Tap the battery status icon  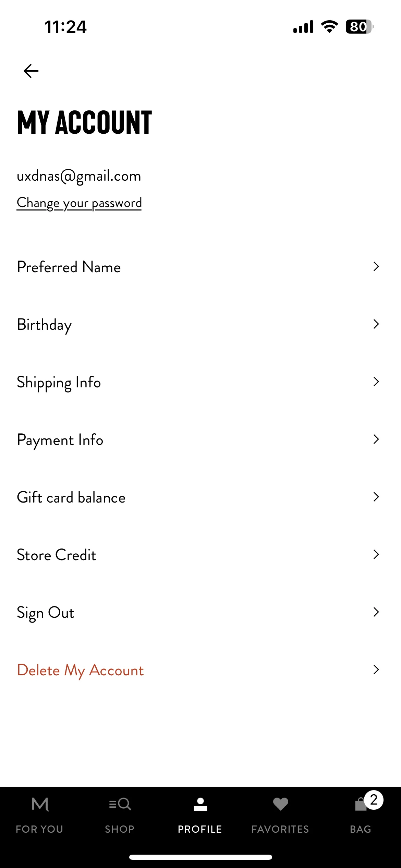click(360, 27)
